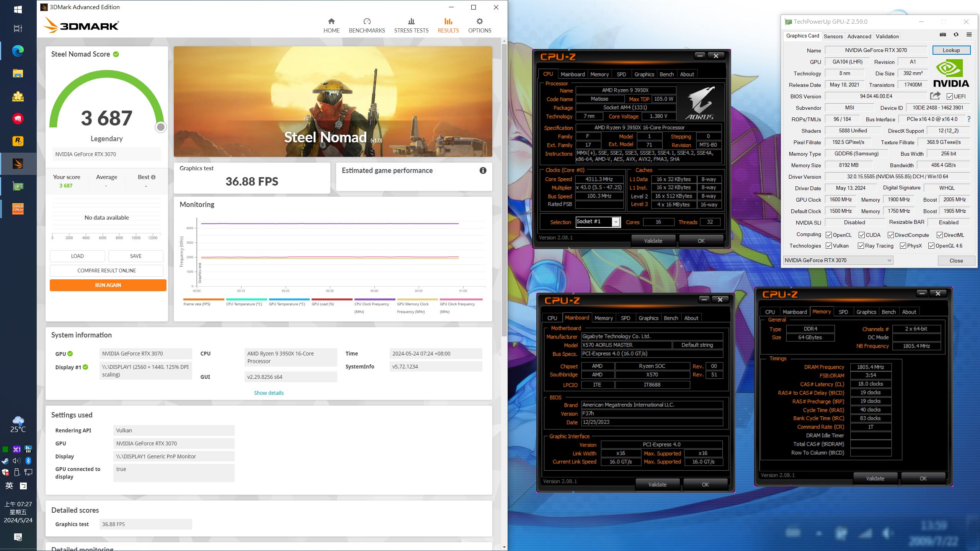Toggle the DirectML checkbox in GPU-Z
This screenshot has height=551, width=980.
(940, 235)
